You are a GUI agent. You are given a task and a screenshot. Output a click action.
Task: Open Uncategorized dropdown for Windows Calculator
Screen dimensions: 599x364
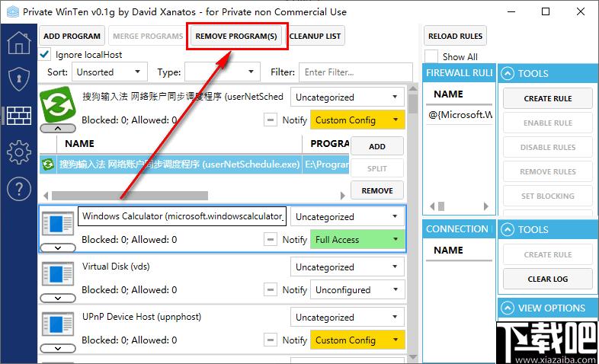coord(348,217)
